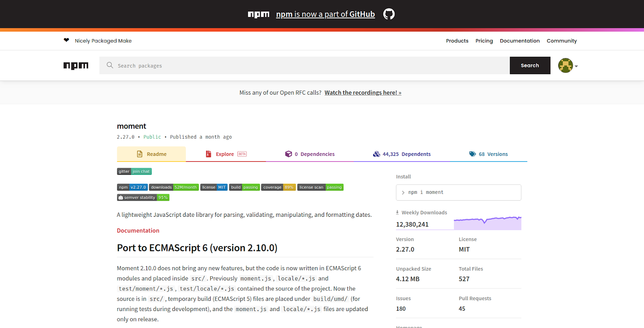
Task: Open the red Documentation link in readme
Action: click(138, 230)
